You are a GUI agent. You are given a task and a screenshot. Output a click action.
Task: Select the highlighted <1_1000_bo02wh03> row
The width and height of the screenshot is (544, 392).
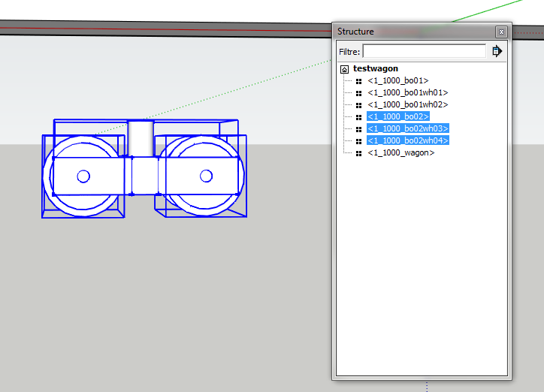(408, 128)
